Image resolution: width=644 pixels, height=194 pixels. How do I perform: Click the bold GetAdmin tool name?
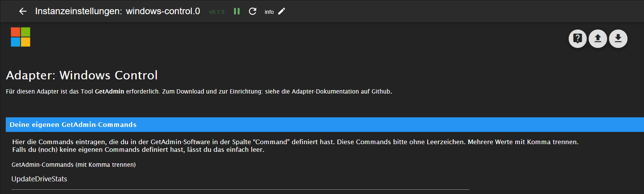coord(110,91)
